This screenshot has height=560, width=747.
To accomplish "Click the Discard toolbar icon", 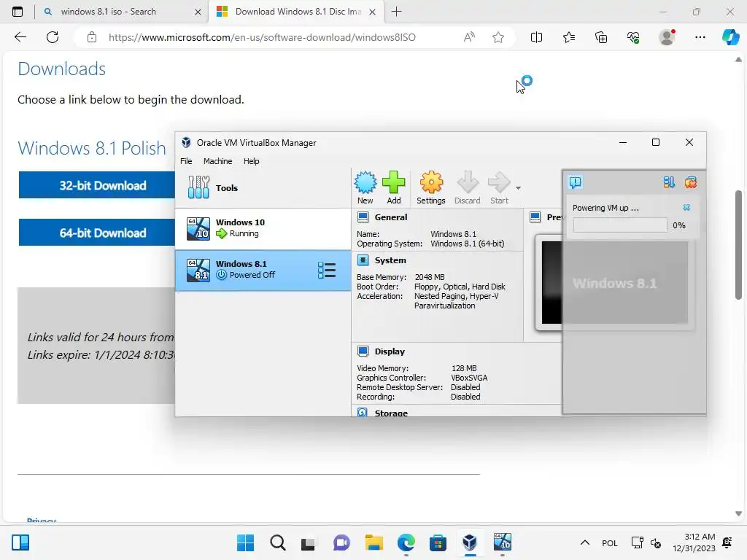I will coord(467,187).
